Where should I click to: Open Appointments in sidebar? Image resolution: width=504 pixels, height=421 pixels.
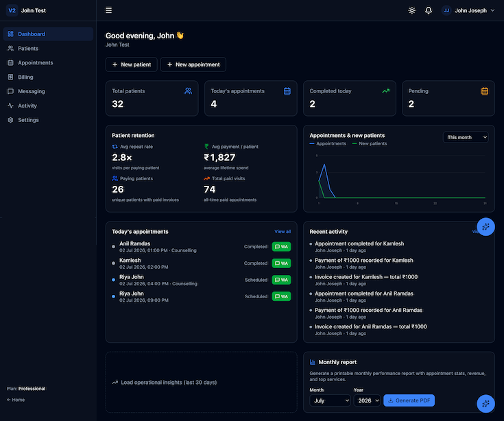tap(48, 62)
